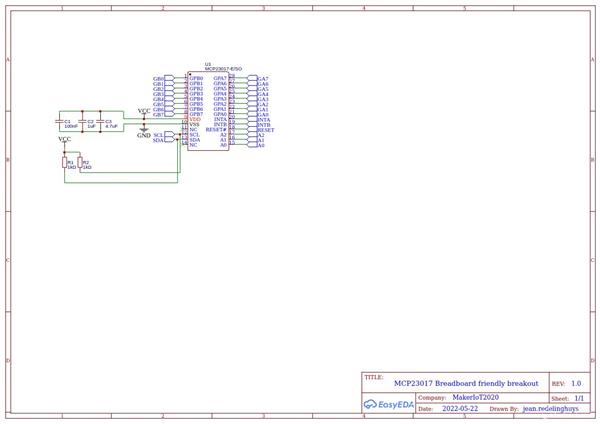Click the '4.7uF' value text of C3
This screenshot has height=424, width=600.
click(111, 126)
